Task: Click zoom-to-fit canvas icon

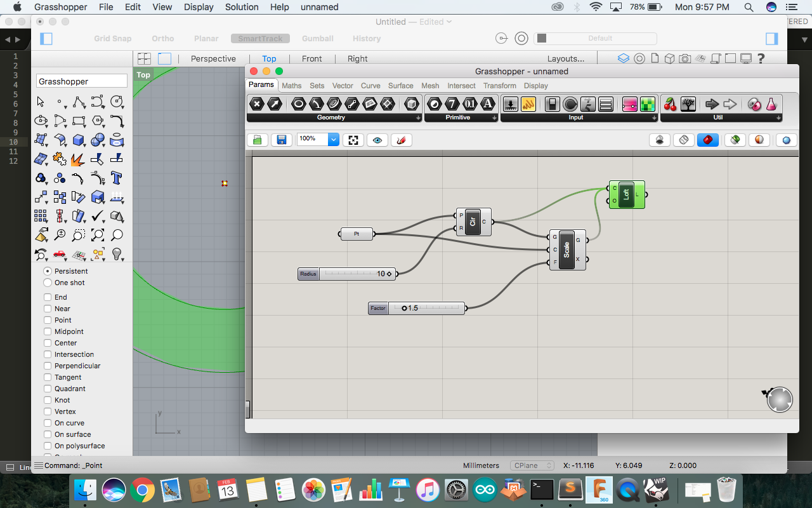Action: coord(353,140)
